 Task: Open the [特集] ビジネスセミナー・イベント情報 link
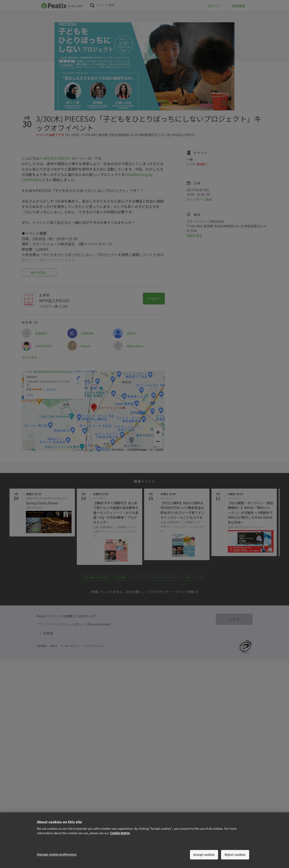click(144, 592)
